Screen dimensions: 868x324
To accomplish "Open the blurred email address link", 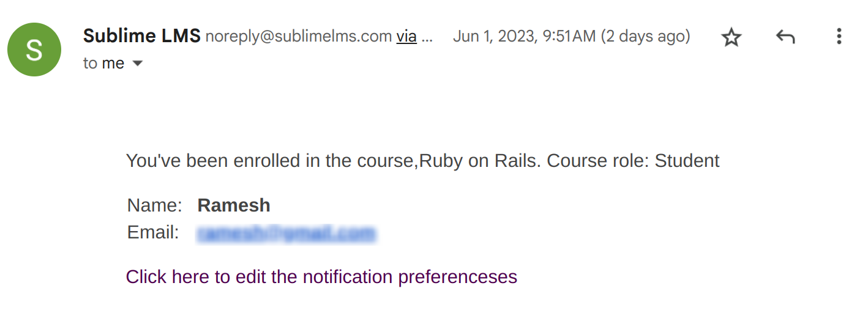I will [x=286, y=233].
